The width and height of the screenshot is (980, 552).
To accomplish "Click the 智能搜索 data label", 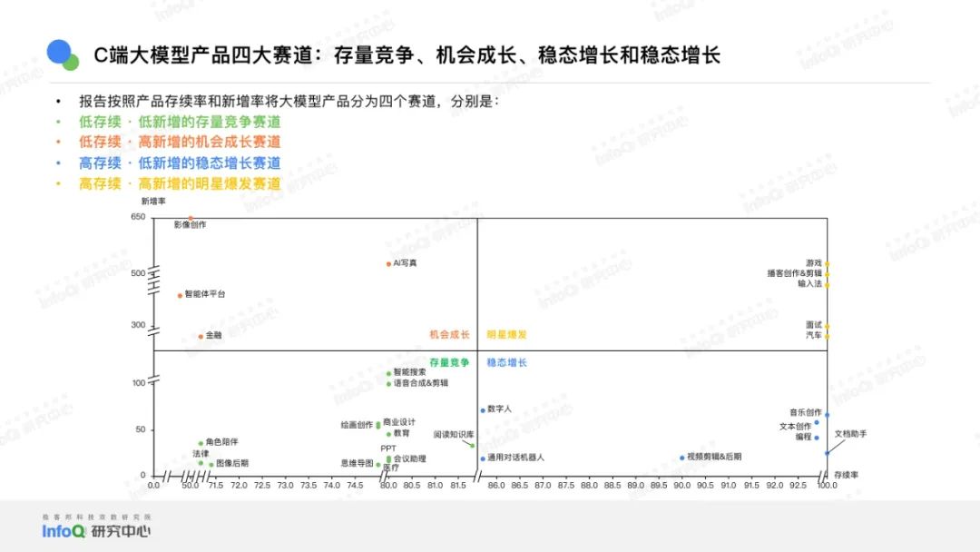I will click(x=409, y=372).
